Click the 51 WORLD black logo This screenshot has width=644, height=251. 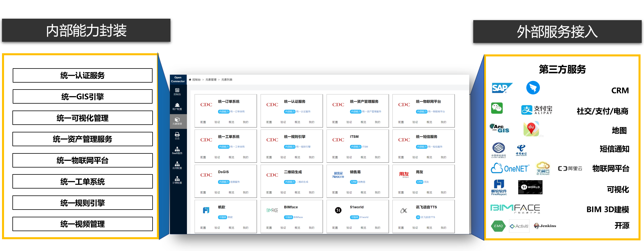pyautogui.click(x=530, y=187)
